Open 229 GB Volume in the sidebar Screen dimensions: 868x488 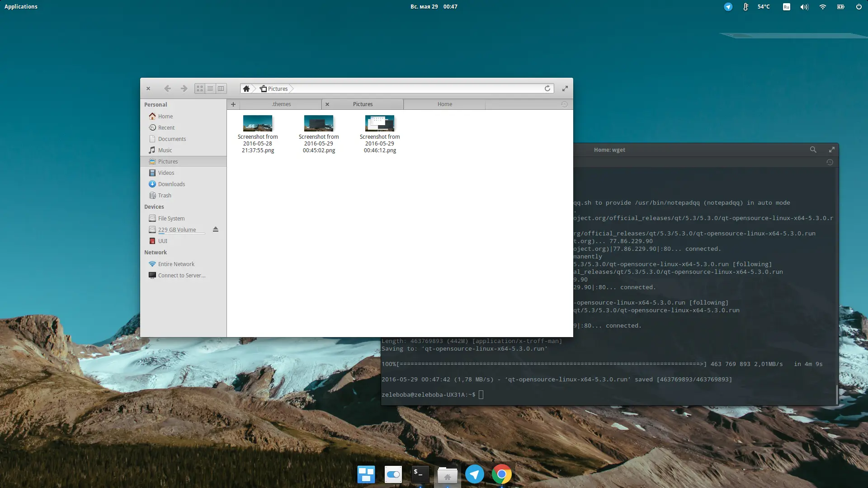tap(177, 230)
